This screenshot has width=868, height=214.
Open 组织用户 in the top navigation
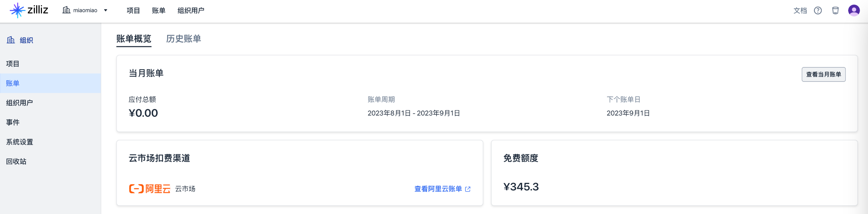coord(191,10)
